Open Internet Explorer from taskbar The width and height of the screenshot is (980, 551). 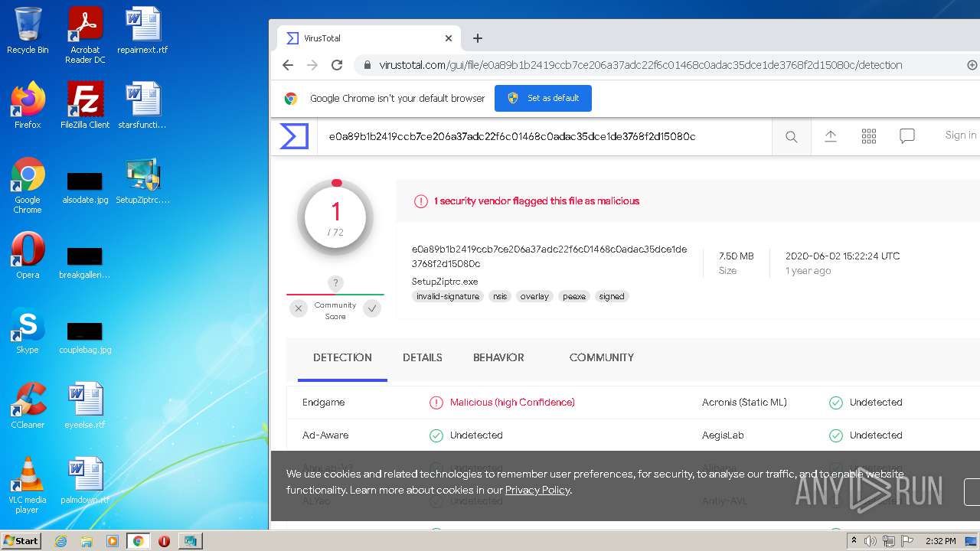click(60, 541)
